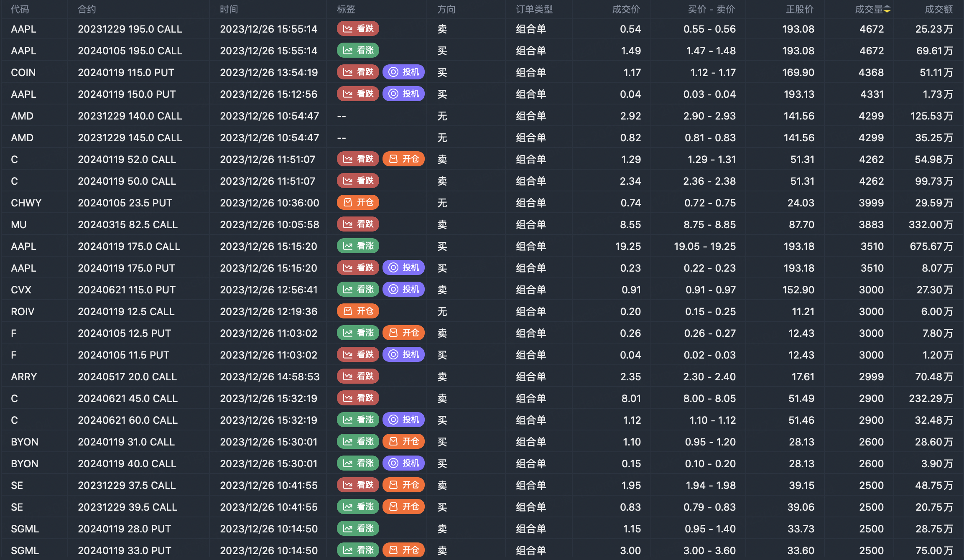Image resolution: width=964 pixels, height=560 pixels.
Task: Click the 标签 column header
Action: pos(346,10)
